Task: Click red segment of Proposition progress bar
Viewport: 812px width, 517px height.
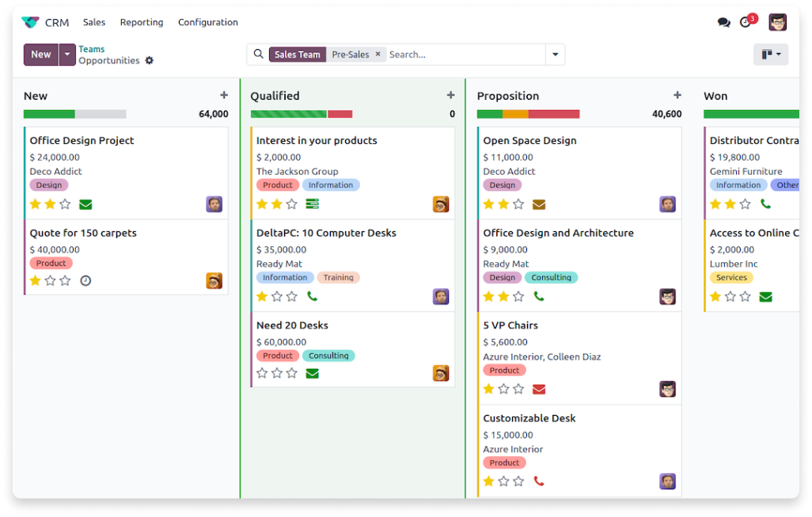Action: (x=554, y=114)
